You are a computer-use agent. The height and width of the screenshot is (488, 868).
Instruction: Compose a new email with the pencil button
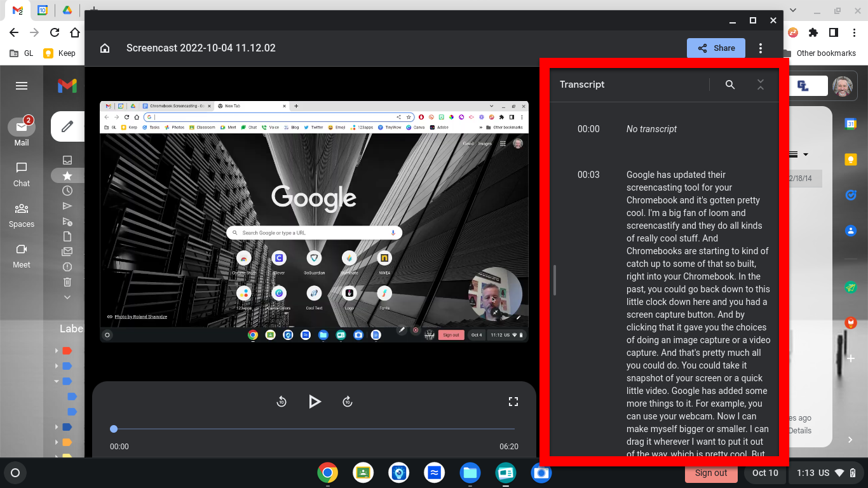pyautogui.click(x=67, y=126)
